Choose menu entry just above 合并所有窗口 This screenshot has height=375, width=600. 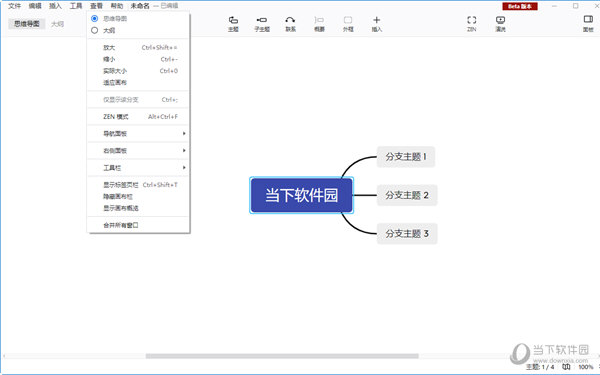click(138, 208)
